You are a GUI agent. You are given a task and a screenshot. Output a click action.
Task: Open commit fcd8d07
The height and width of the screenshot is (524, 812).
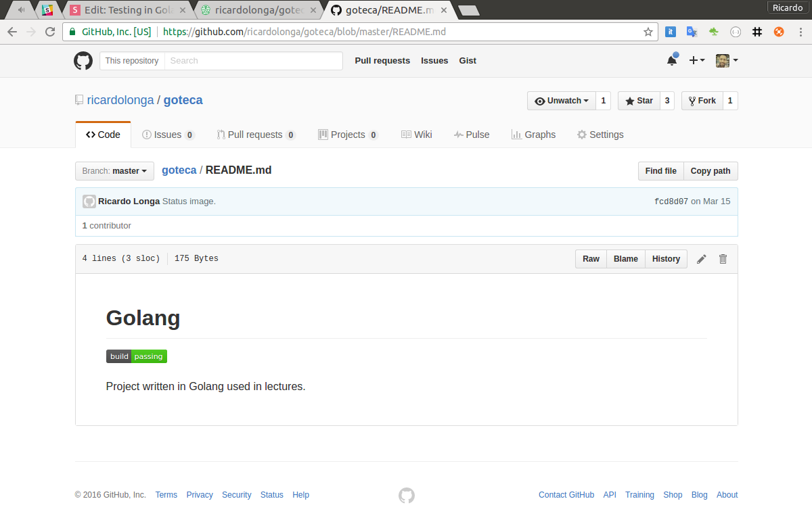pyautogui.click(x=671, y=201)
